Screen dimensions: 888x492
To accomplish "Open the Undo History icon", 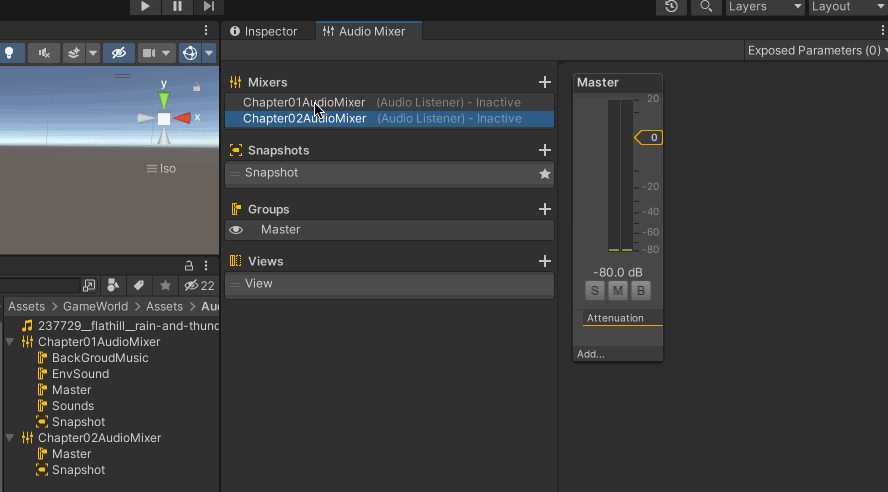I will (671, 7).
